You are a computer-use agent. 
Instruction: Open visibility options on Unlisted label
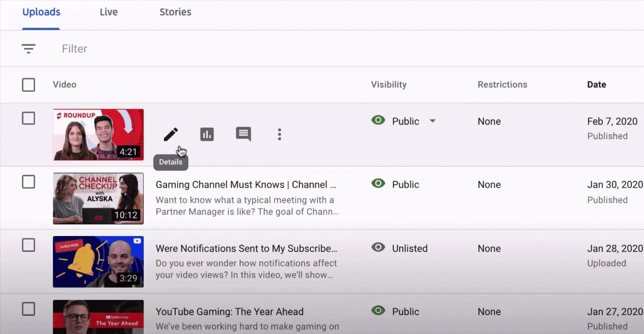409,248
